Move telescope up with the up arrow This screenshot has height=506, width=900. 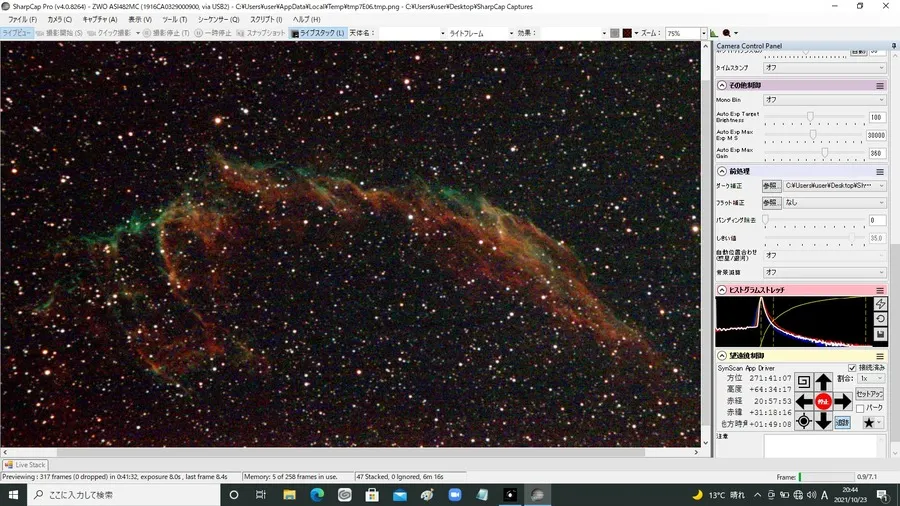(823, 382)
